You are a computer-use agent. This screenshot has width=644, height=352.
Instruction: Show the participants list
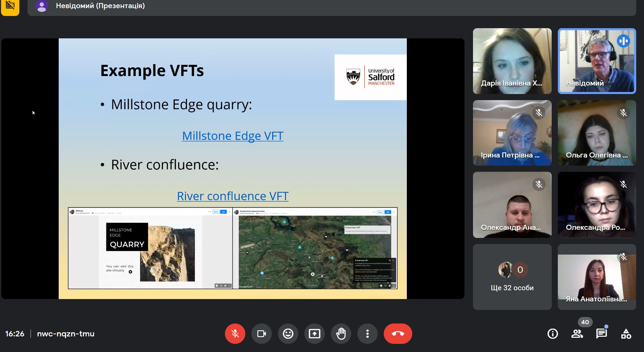(577, 334)
